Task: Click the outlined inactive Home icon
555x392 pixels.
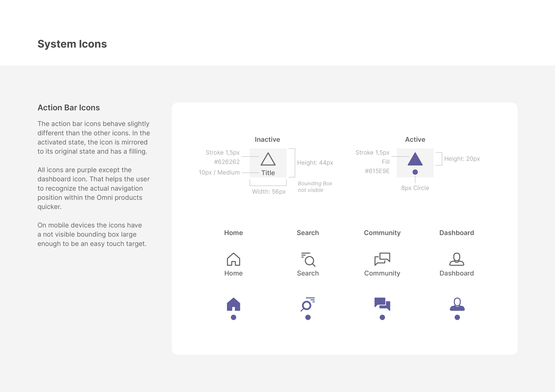Action: [233, 259]
